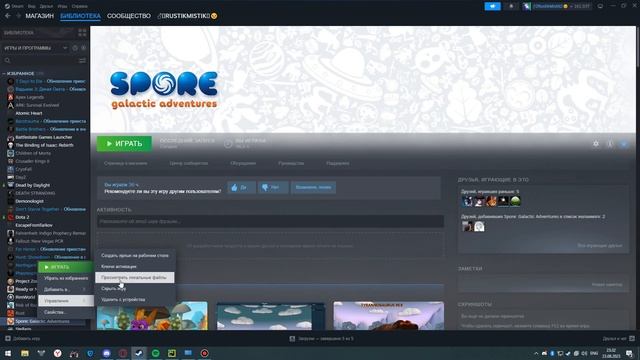The height and width of the screenshot is (360, 640).
Task: Go forward with the navigation arrow
Action: coord(18,16)
